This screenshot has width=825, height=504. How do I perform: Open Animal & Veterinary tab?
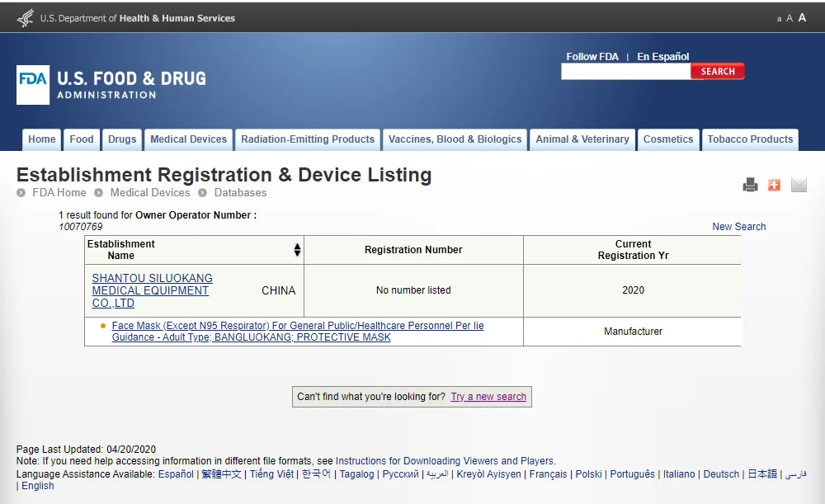[x=582, y=139]
